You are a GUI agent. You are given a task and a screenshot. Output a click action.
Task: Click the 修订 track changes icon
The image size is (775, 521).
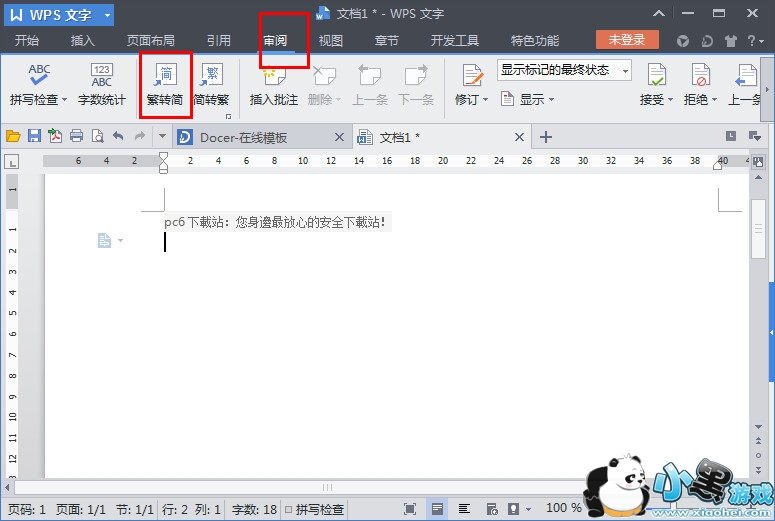point(472,75)
